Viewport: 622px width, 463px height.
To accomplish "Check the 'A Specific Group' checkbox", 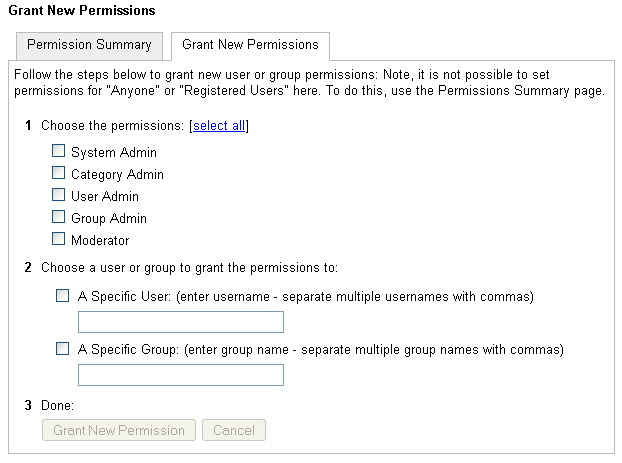I will tap(63, 350).
